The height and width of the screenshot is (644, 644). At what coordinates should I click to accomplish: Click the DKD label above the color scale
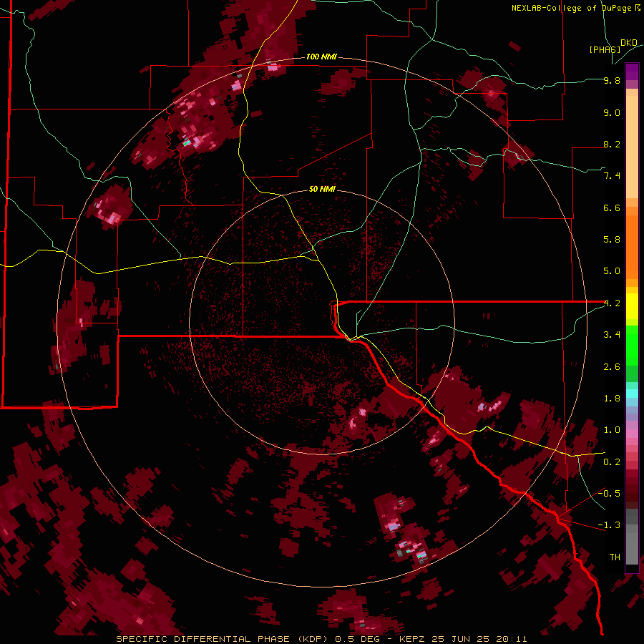[x=629, y=43]
